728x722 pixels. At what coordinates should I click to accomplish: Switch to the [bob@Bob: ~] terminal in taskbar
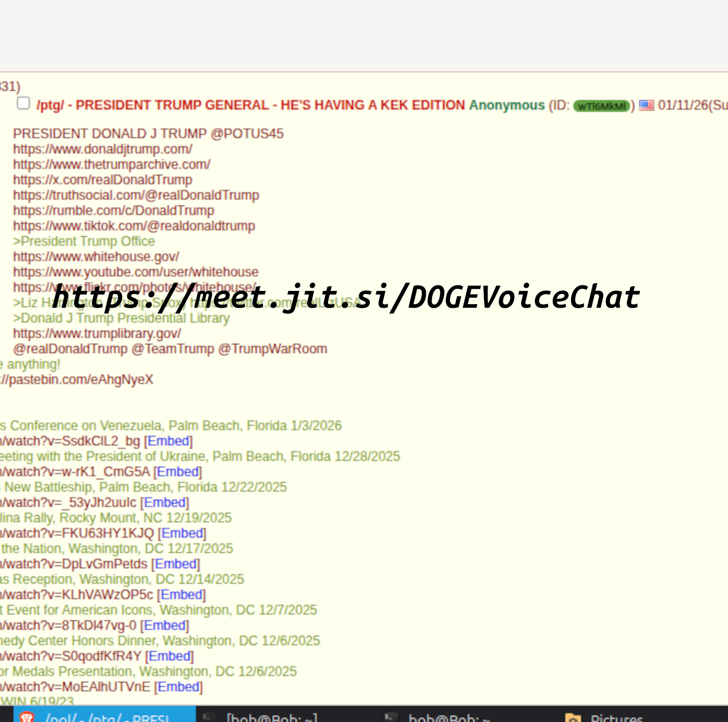point(271,717)
